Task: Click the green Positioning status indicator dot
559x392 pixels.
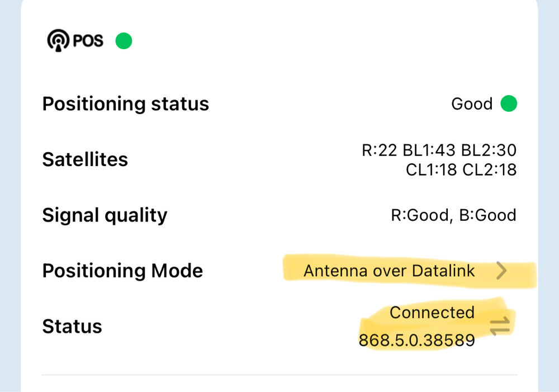Action: click(509, 104)
